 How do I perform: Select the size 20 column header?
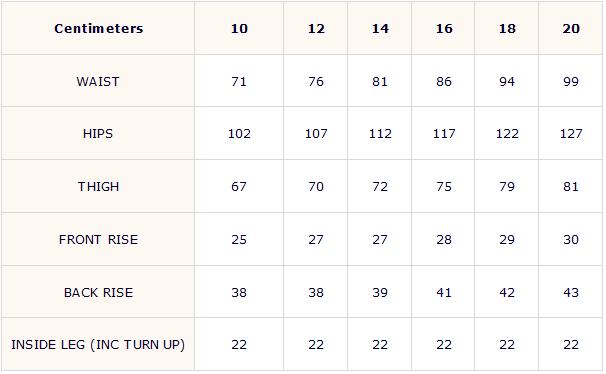click(571, 29)
